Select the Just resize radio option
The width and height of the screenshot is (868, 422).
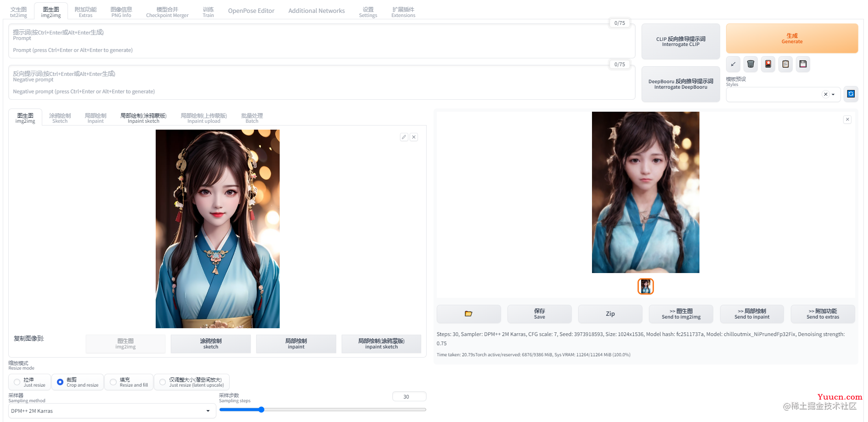coord(30,382)
